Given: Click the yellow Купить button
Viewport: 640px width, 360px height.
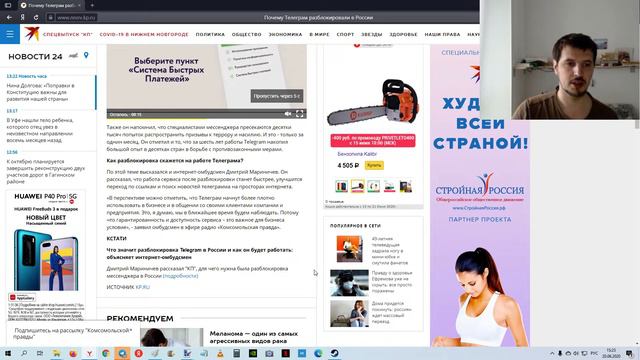Looking at the screenshot, I should [x=374, y=165].
